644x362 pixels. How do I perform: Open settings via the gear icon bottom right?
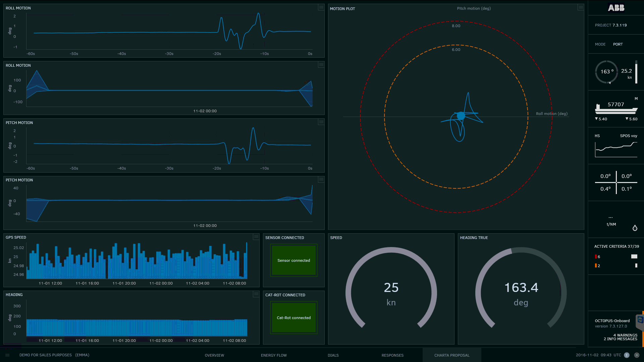coord(636,355)
